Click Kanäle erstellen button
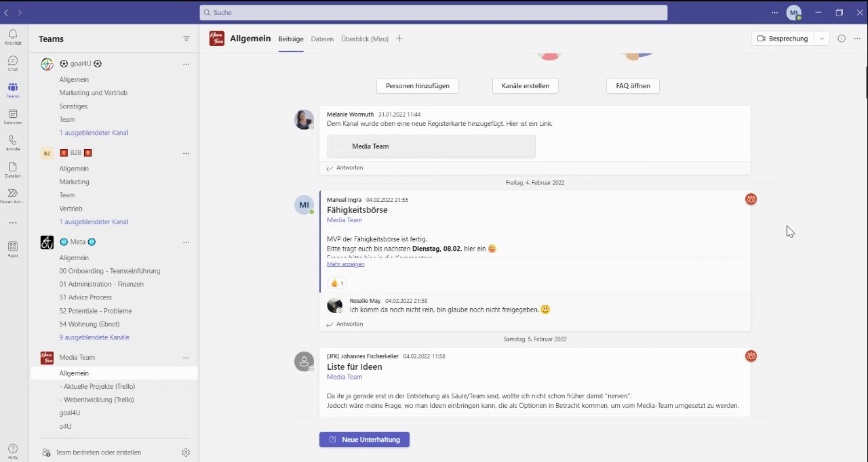868x462 pixels. tap(526, 86)
